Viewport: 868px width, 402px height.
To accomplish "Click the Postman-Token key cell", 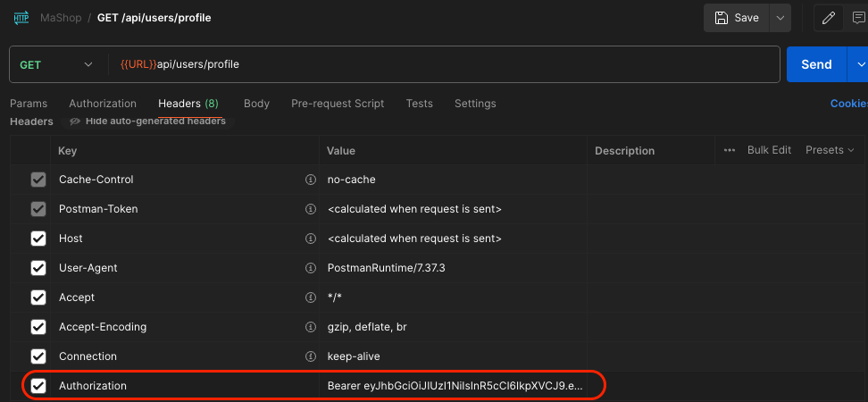I will pos(185,209).
